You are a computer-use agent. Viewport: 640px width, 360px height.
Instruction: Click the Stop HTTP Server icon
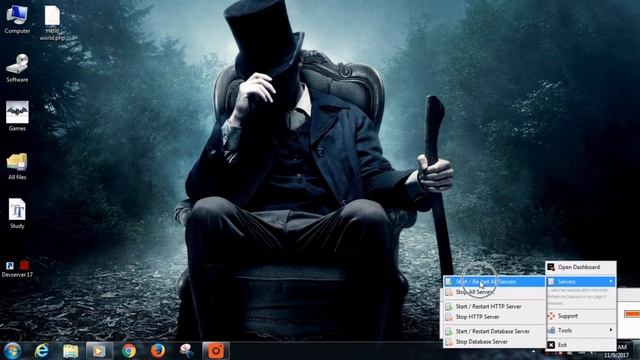coord(449,317)
